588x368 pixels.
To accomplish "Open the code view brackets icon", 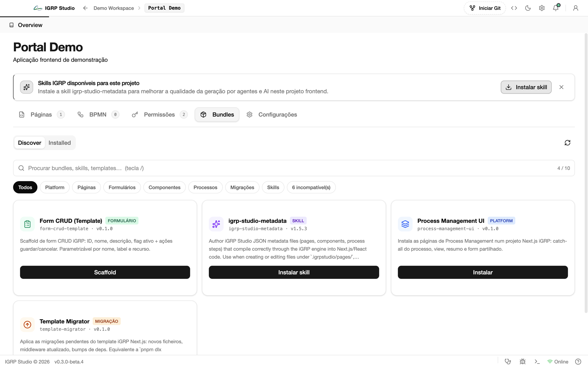I will coord(514,8).
